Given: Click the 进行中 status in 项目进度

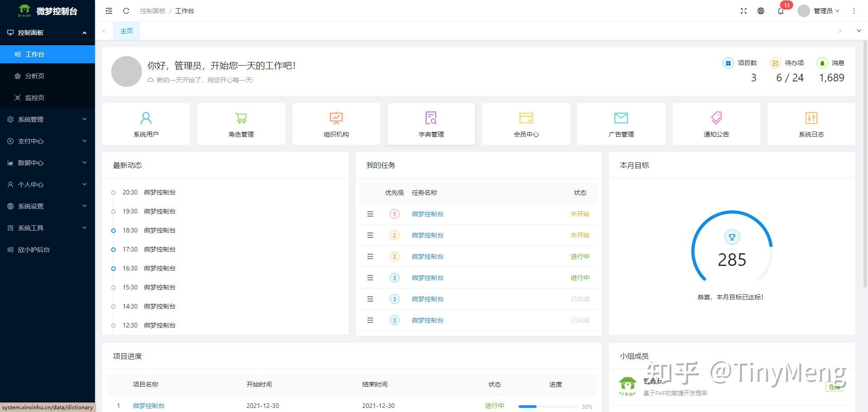Looking at the screenshot, I should [x=495, y=406].
